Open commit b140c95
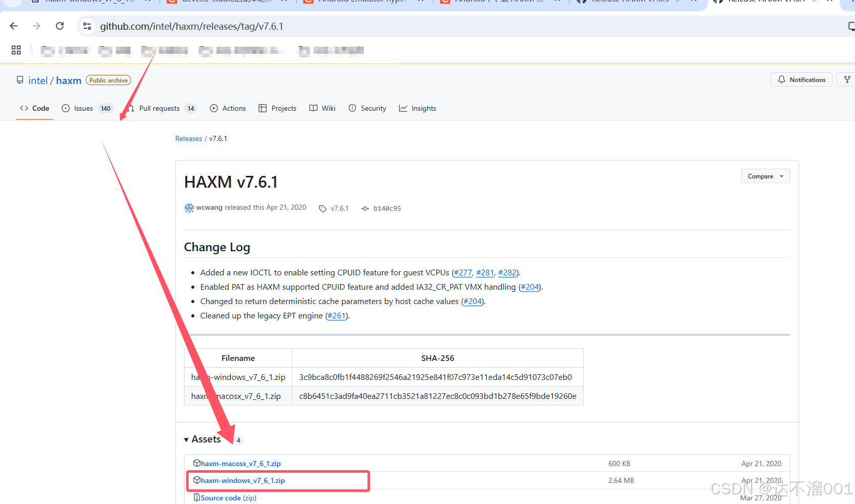This screenshot has height=504, width=855. (x=387, y=208)
